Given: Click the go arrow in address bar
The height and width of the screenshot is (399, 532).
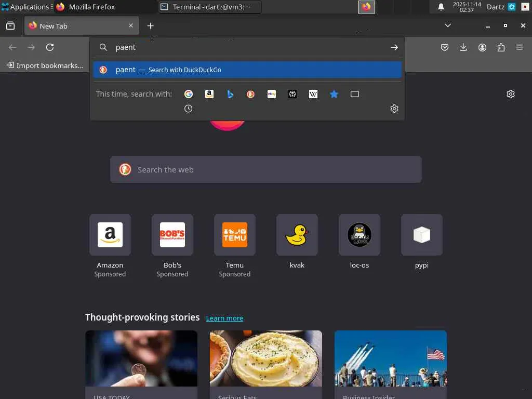Looking at the screenshot, I should click(394, 47).
